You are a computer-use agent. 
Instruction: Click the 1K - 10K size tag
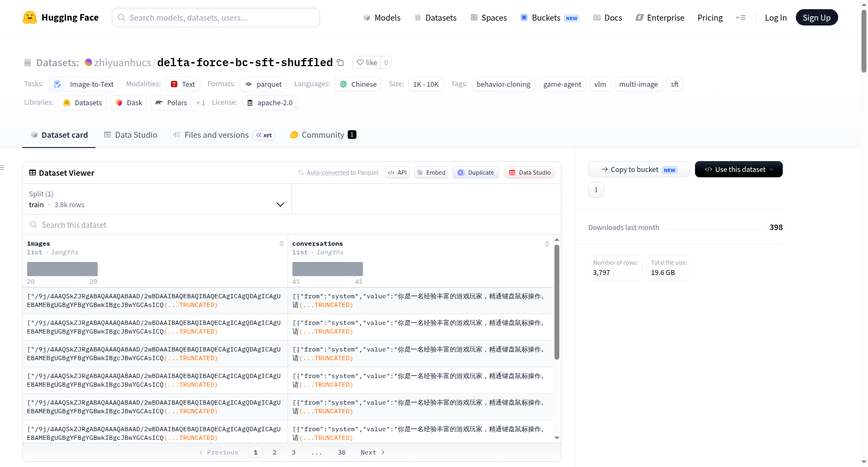[x=426, y=84]
